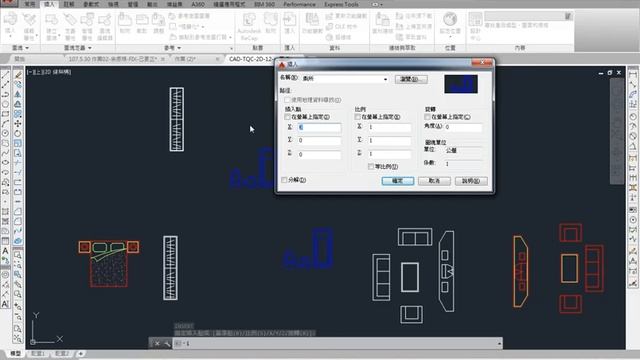Enable the Uniform Scale checkbox

371,167
